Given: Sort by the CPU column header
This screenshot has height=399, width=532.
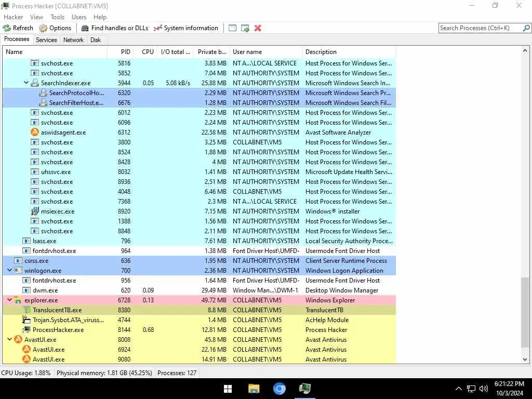Looking at the screenshot, I should point(145,52).
